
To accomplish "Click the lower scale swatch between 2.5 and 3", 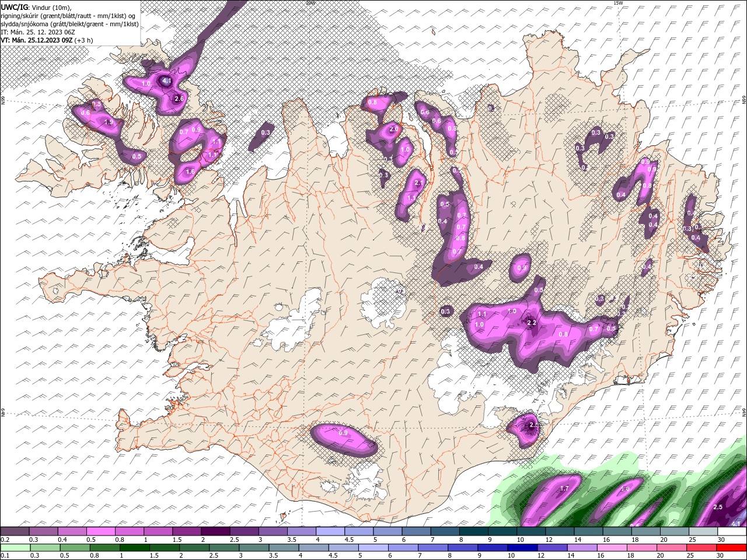I will (x=225, y=548).
